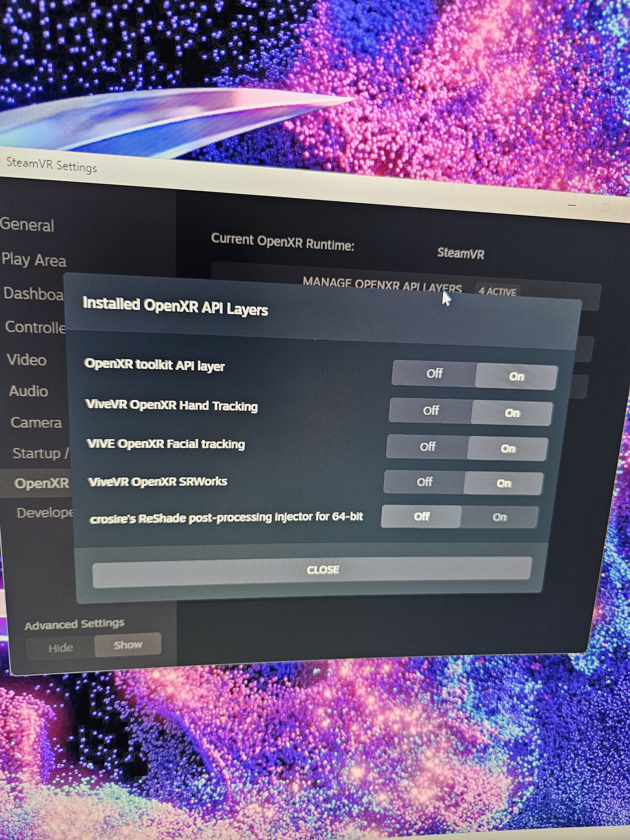Click the 4 ACTIVE badge
Image resolution: width=630 pixels, height=840 pixels.
point(497,292)
